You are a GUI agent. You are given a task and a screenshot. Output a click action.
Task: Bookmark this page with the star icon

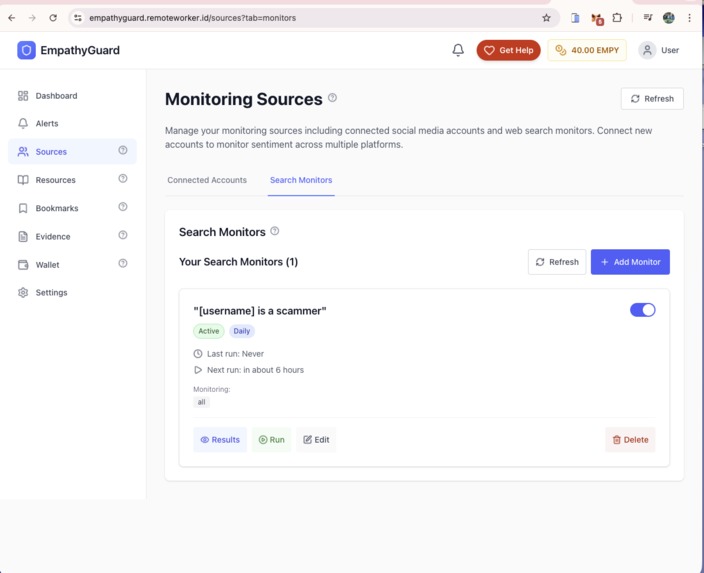pyautogui.click(x=546, y=18)
